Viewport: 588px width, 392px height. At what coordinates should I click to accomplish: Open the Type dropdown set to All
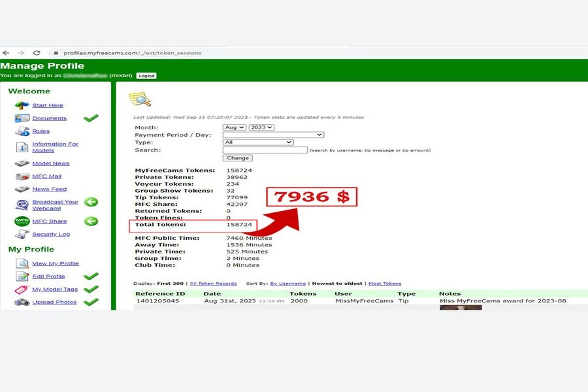(x=257, y=142)
